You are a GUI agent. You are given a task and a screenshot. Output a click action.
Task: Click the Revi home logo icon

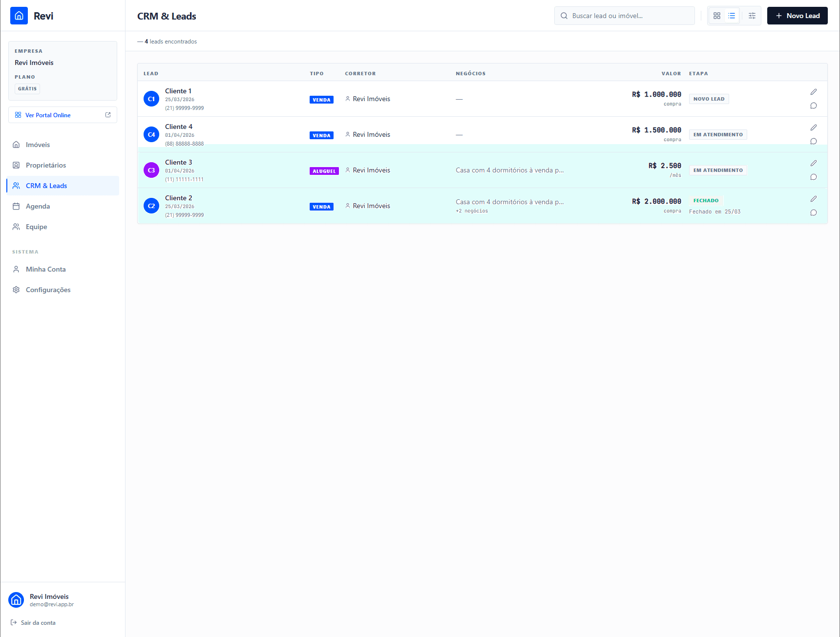(x=19, y=16)
